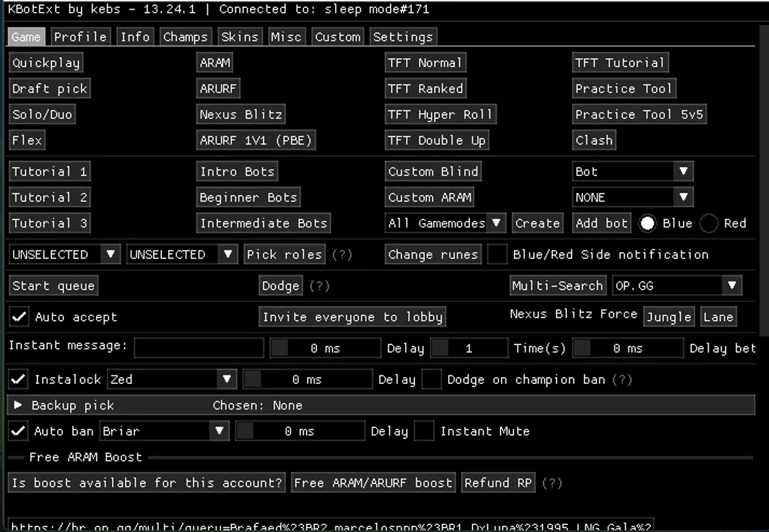Start a Solo/Duo lobby

click(x=42, y=114)
